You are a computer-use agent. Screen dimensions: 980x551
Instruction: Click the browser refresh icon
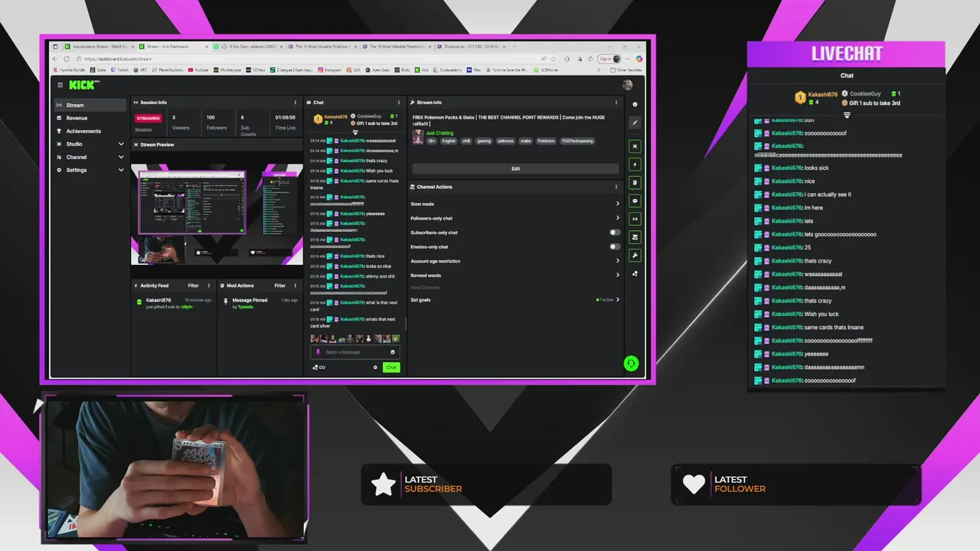pos(67,59)
